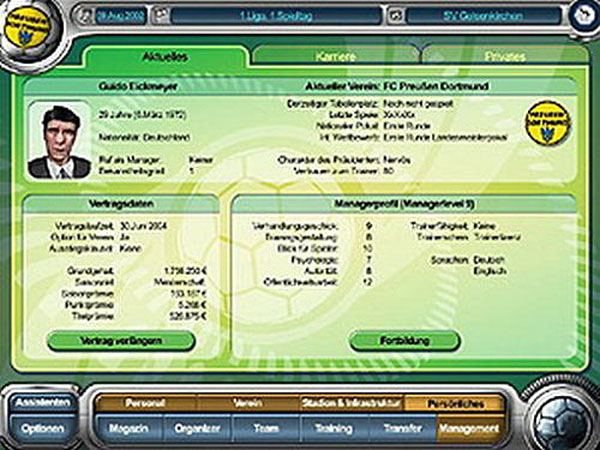Click the icon beside 1.Liga, 1.Spieltag
The image size is (600, 450).
pos(160,16)
